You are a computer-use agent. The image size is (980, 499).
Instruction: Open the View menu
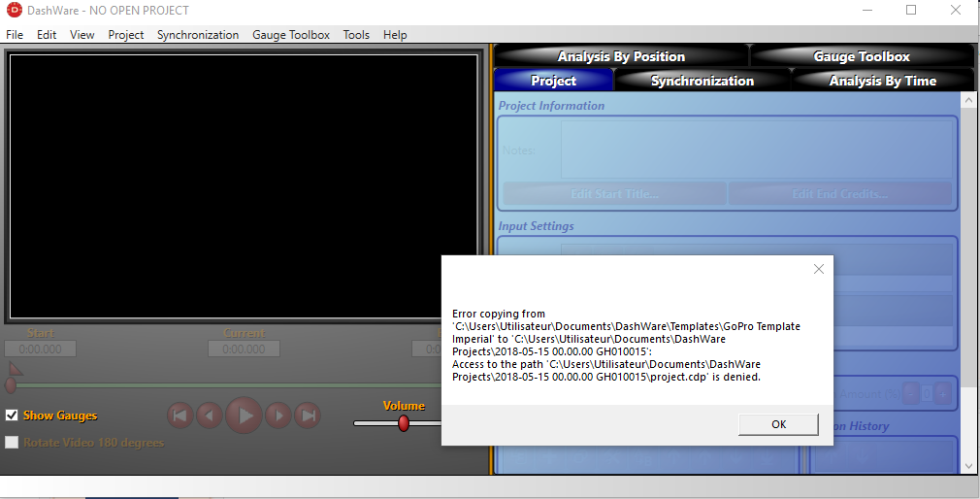(x=82, y=35)
